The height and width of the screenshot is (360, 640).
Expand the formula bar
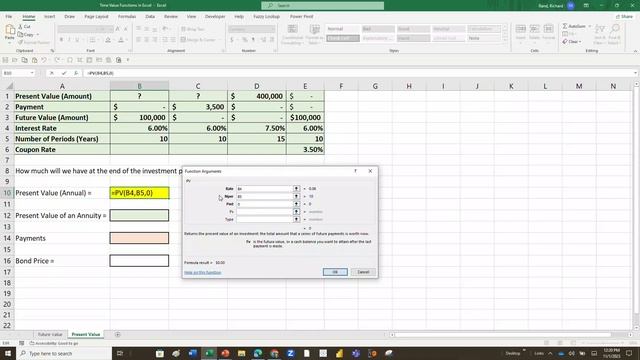click(636, 73)
